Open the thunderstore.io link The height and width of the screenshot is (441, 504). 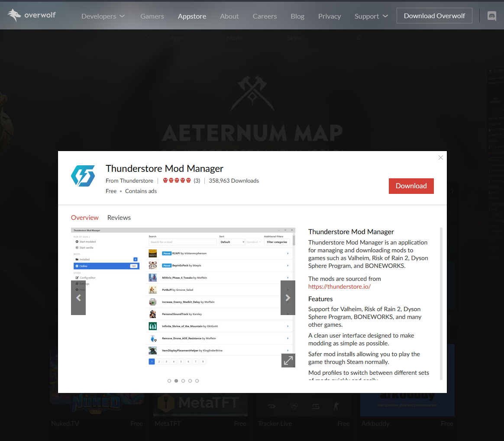coord(339,286)
